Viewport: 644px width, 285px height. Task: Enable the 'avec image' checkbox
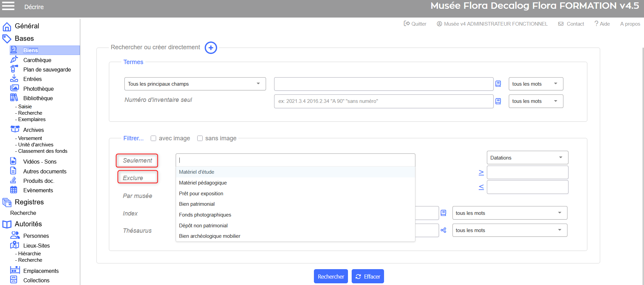tap(153, 138)
